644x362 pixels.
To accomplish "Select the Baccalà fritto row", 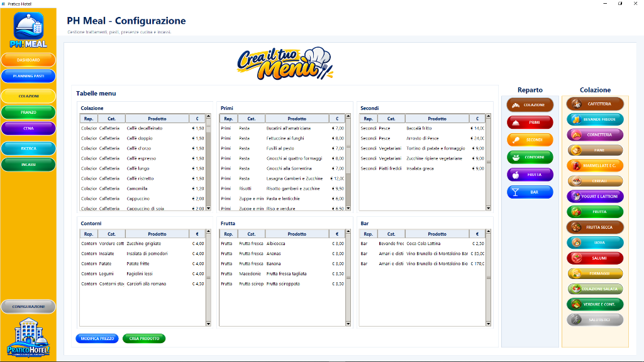I will point(422,128).
